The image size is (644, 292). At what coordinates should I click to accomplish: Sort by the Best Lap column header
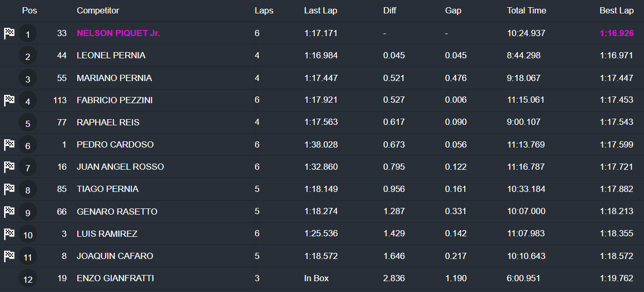coord(616,10)
